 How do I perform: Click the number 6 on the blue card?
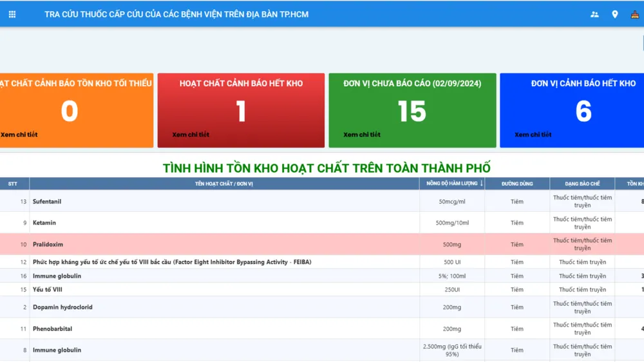pyautogui.click(x=583, y=111)
